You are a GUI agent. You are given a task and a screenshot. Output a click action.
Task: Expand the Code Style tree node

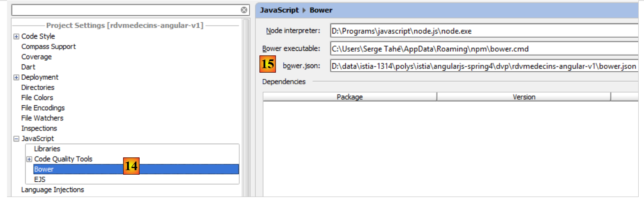pos(16,37)
